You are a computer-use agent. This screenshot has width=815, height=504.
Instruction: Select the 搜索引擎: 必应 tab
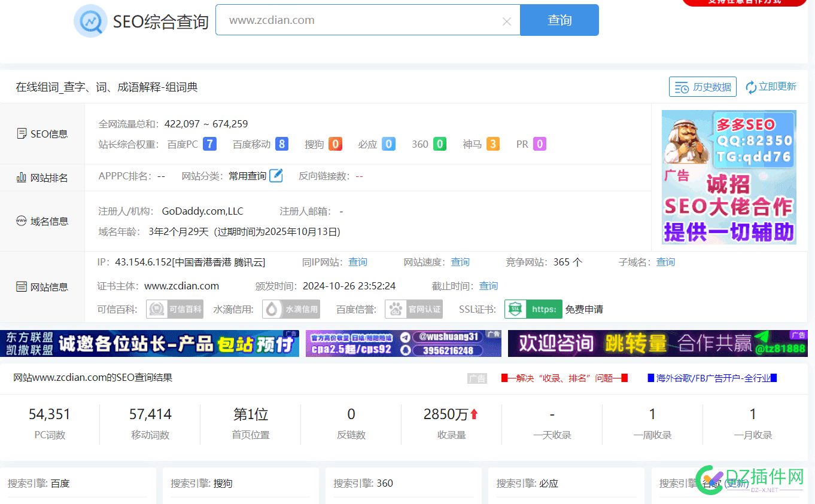pos(527,483)
